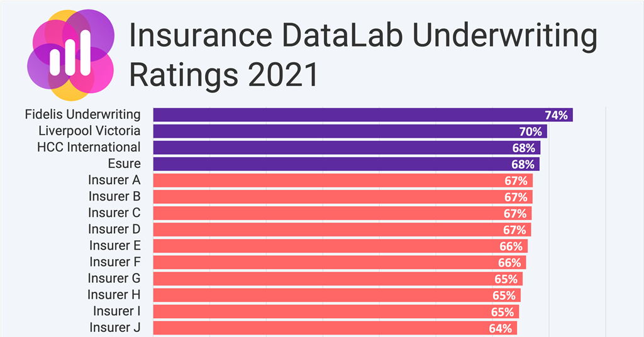Click the HCC International label
Screen dimensions: 644x337
pyautogui.click(x=89, y=148)
